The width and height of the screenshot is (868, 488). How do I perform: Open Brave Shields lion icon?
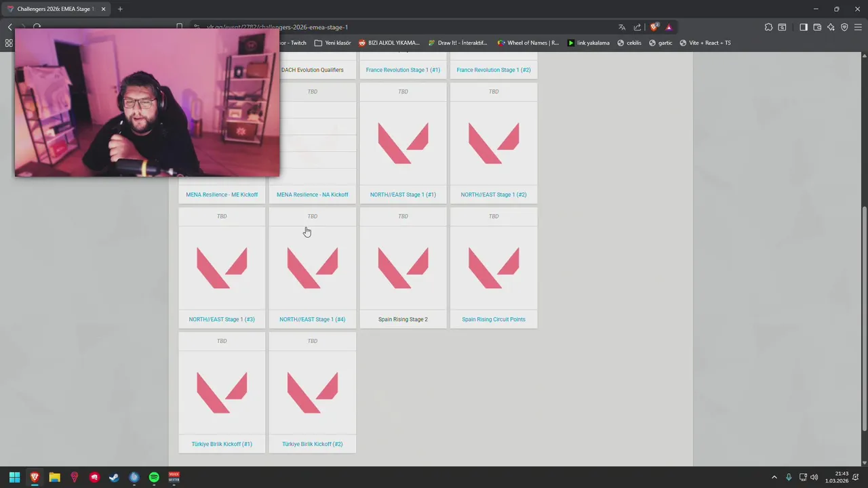tap(654, 27)
